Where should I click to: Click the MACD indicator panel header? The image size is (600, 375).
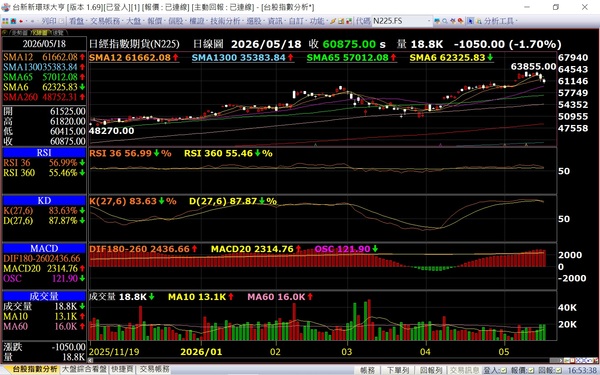tap(44, 248)
